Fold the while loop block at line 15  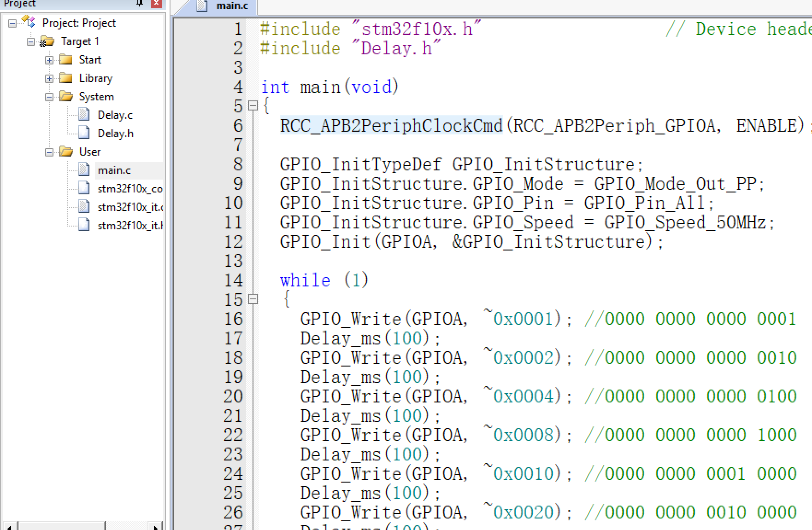click(253, 299)
